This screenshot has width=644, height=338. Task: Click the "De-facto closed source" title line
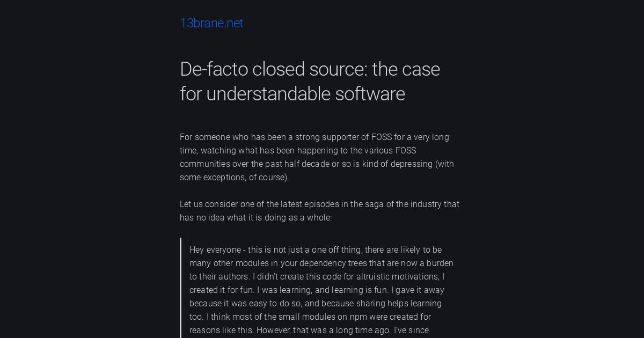coord(310,69)
